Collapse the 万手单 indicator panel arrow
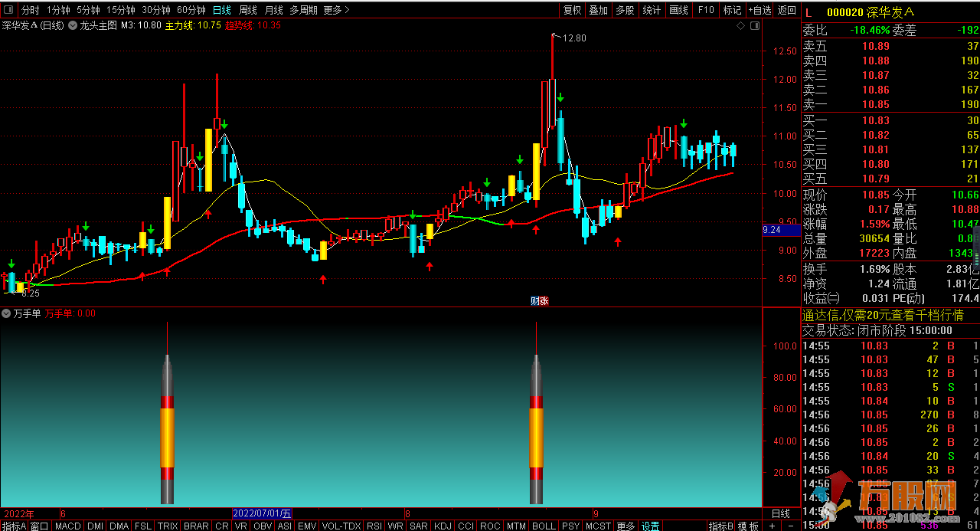This screenshot has width=980, height=531. pyautogui.click(x=6, y=313)
